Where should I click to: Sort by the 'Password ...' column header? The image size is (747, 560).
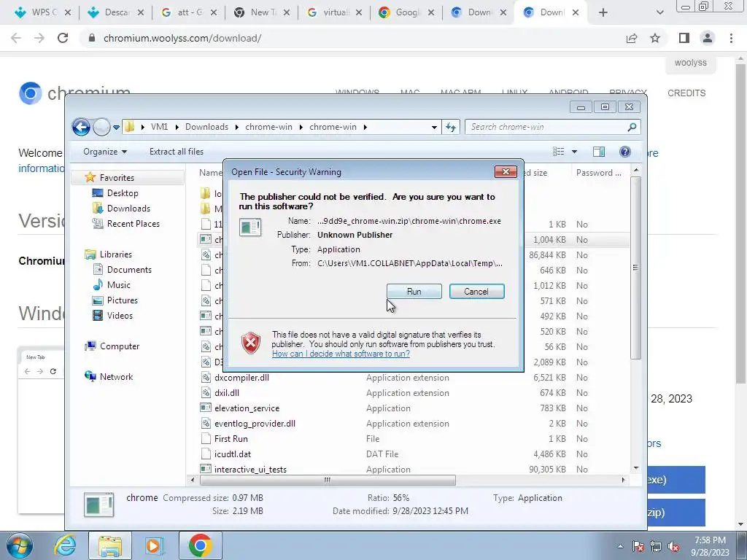tap(599, 172)
